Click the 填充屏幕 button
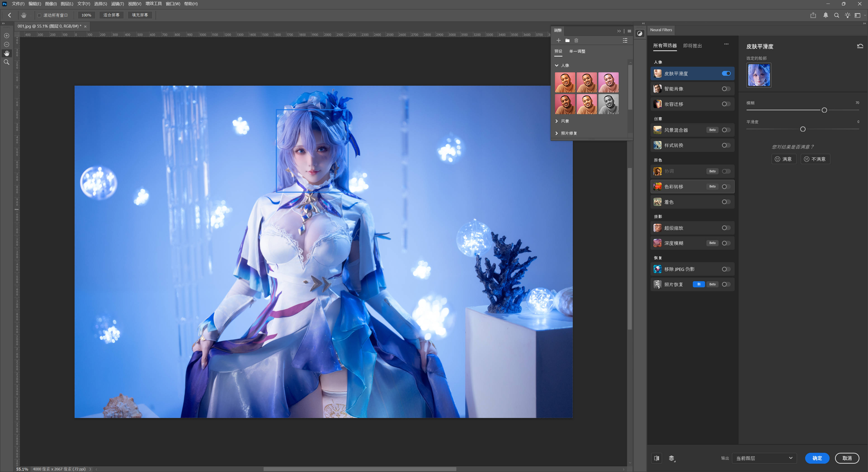Image resolution: width=868 pixels, height=472 pixels. 140,15
